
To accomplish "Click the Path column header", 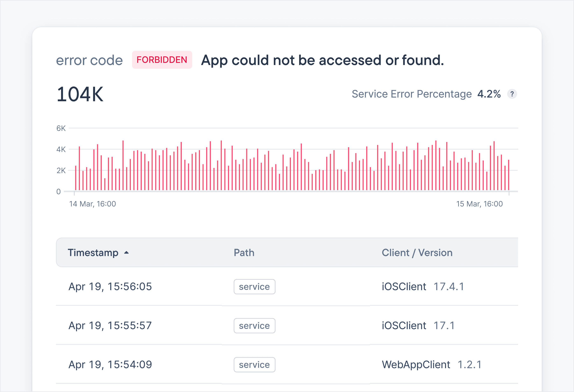I will coord(244,252).
